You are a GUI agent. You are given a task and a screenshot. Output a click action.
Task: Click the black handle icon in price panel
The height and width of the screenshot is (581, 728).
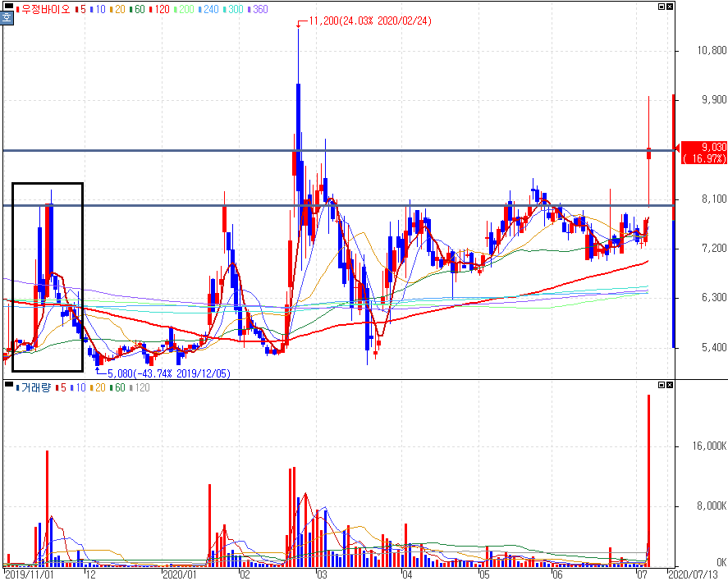[x=9, y=6]
